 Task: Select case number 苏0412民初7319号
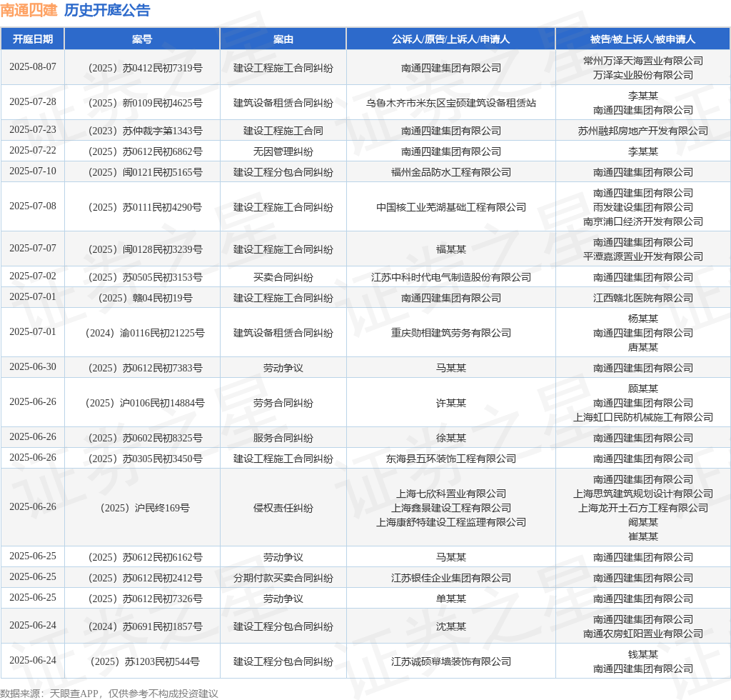pyautogui.click(x=146, y=68)
